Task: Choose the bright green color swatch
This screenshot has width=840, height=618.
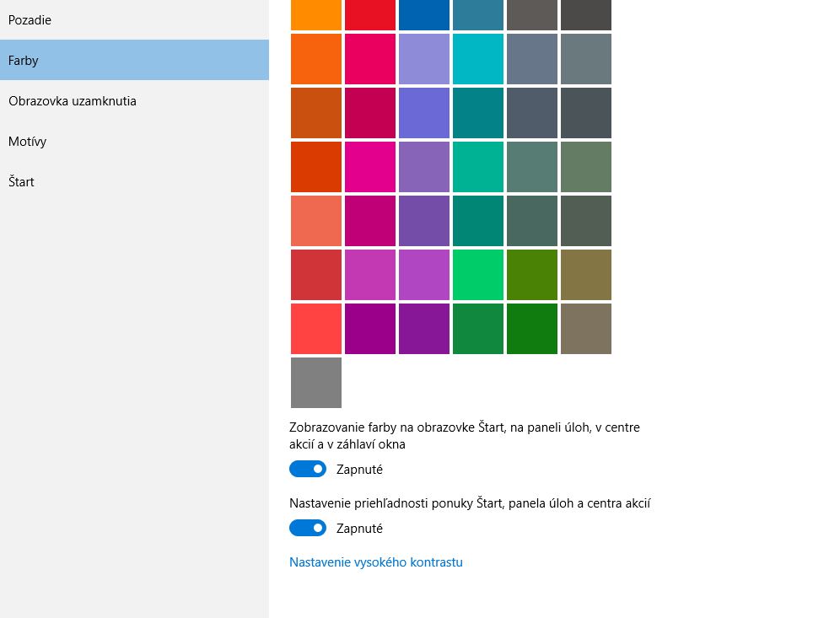Action: point(478,275)
